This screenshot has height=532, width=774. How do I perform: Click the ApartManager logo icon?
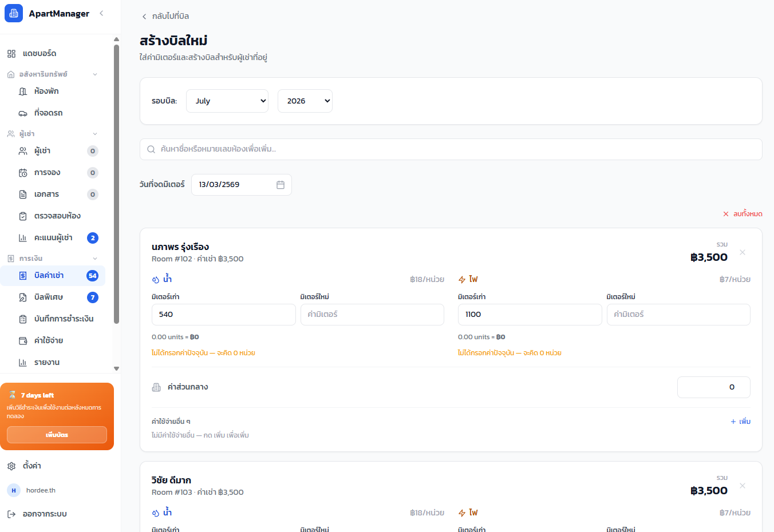click(14, 13)
